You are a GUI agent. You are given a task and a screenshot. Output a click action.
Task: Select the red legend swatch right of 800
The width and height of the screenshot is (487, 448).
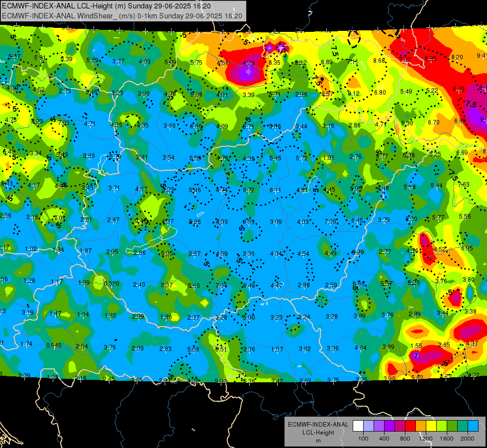pos(410,426)
